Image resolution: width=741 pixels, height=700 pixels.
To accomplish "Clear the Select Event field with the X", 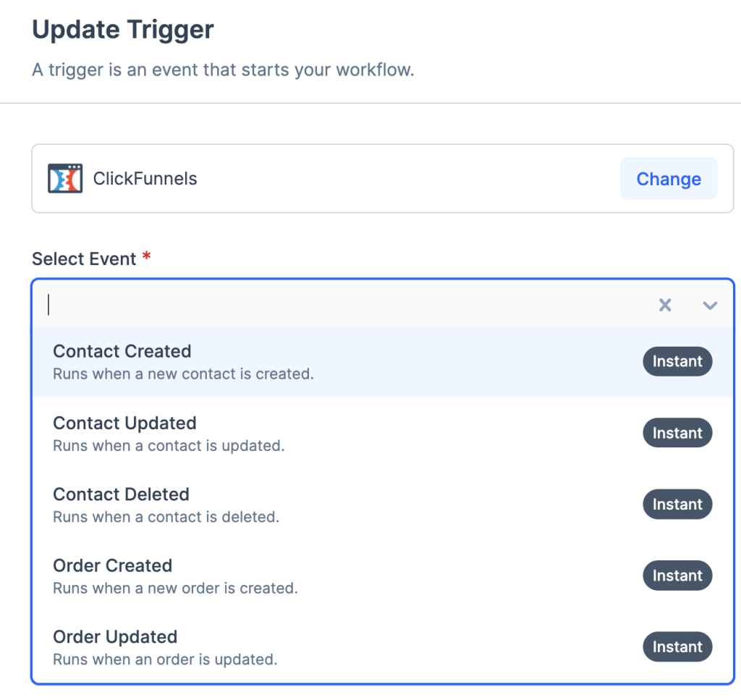I will tap(665, 305).
